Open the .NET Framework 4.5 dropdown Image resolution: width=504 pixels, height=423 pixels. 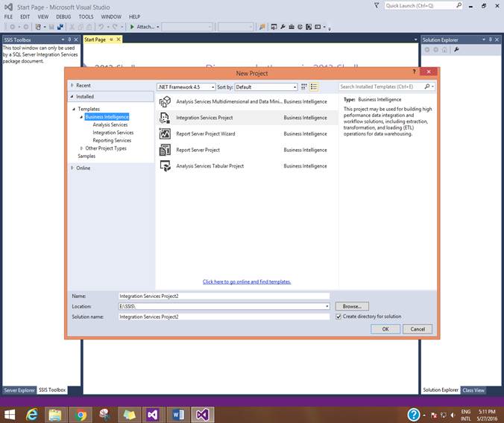click(184, 87)
